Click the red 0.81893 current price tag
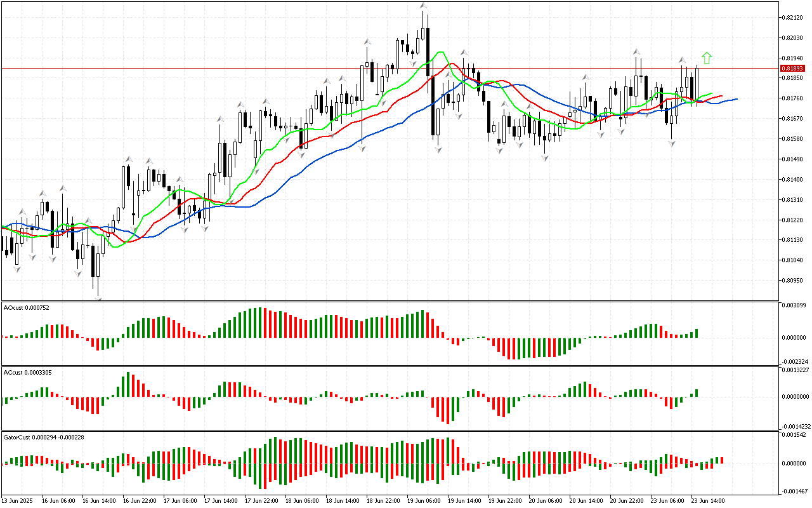 coord(792,68)
